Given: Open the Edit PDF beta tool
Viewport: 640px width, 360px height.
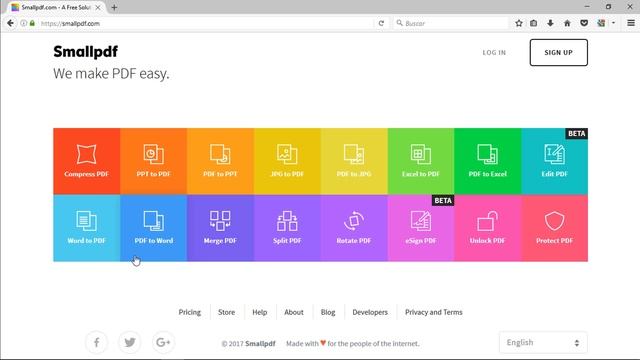Looking at the screenshot, I should 555,161.
